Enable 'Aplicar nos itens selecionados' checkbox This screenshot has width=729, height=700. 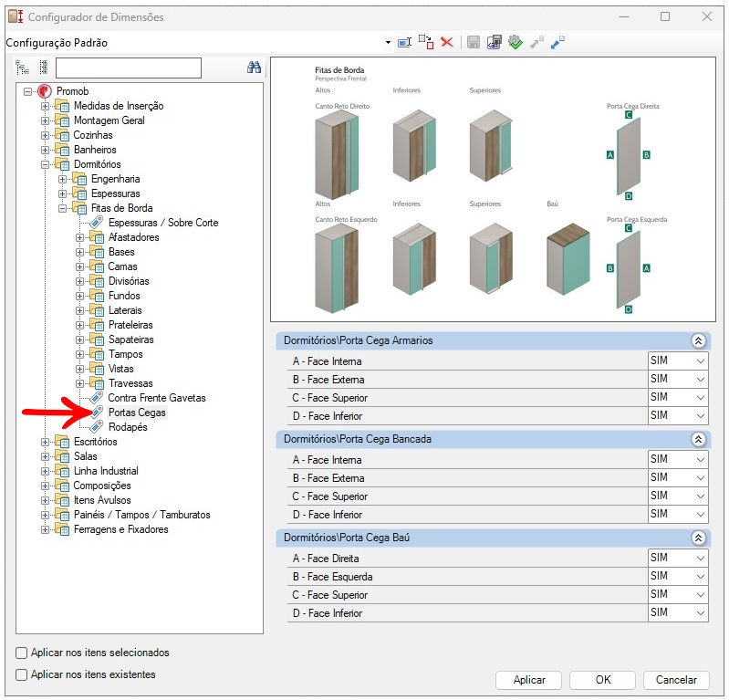(22, 653)
